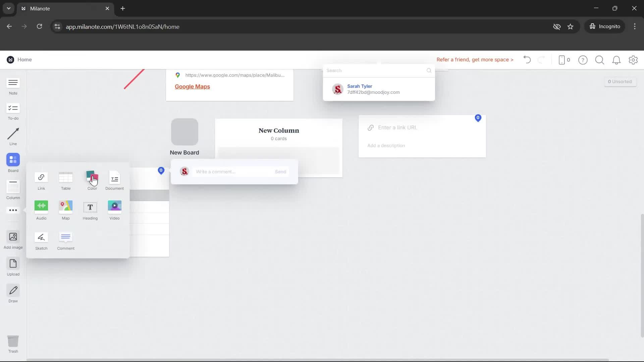This screenshot has width=644, height=362.
Task: Open Milanote settings gear
Action: [x=633, y=60]
